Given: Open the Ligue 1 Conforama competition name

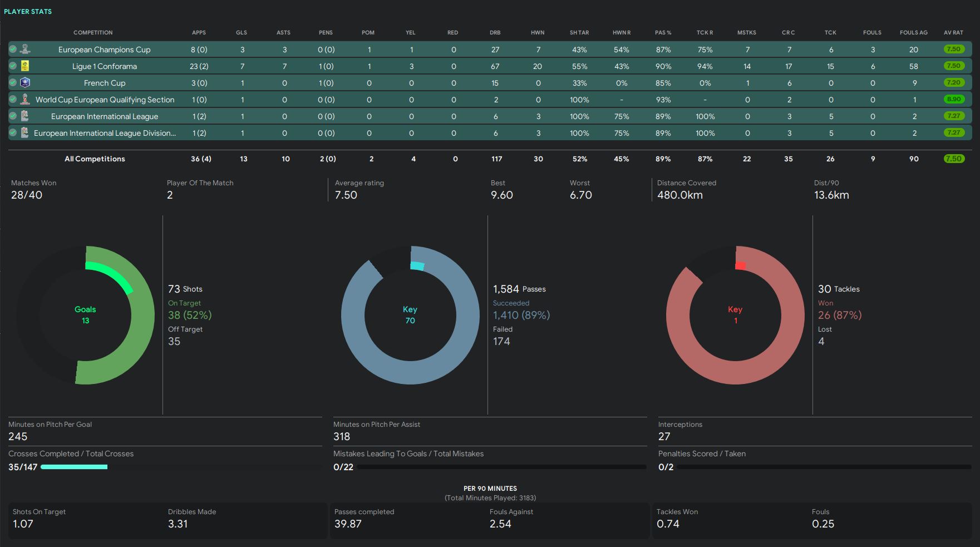Looking at the screenshot, I should (x=105, y=66).
